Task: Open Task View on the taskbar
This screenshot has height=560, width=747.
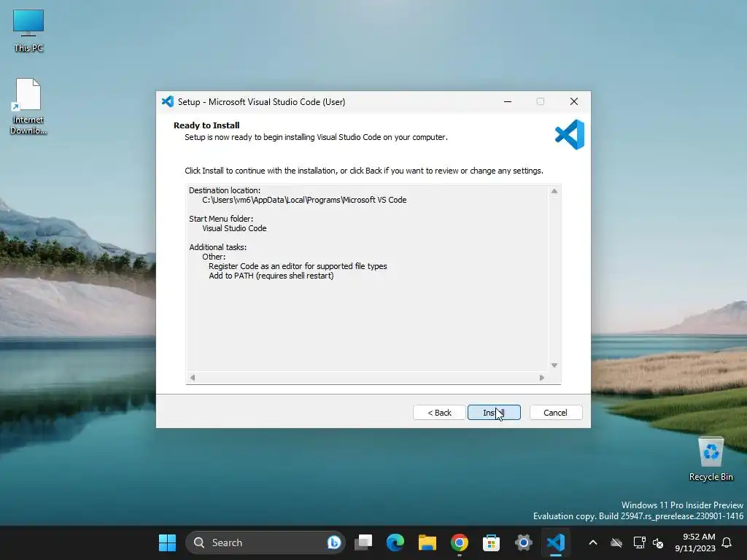Action: [363, 542]
